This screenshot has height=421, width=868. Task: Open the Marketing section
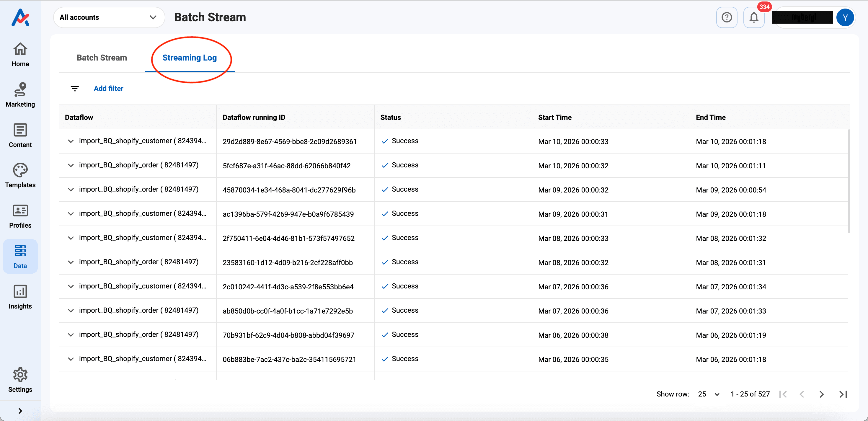pyautogui.click(x=20, y=95)
